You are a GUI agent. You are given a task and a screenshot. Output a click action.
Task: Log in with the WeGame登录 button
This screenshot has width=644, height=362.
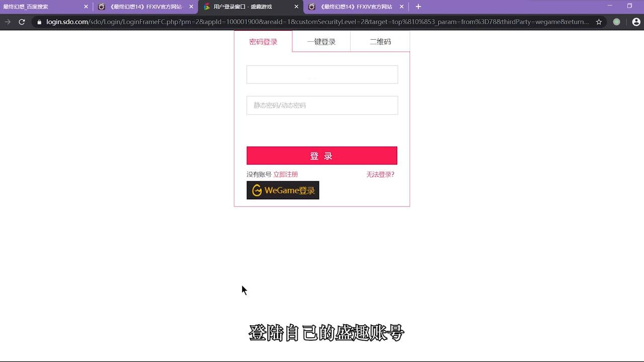(x=283, y=190)
